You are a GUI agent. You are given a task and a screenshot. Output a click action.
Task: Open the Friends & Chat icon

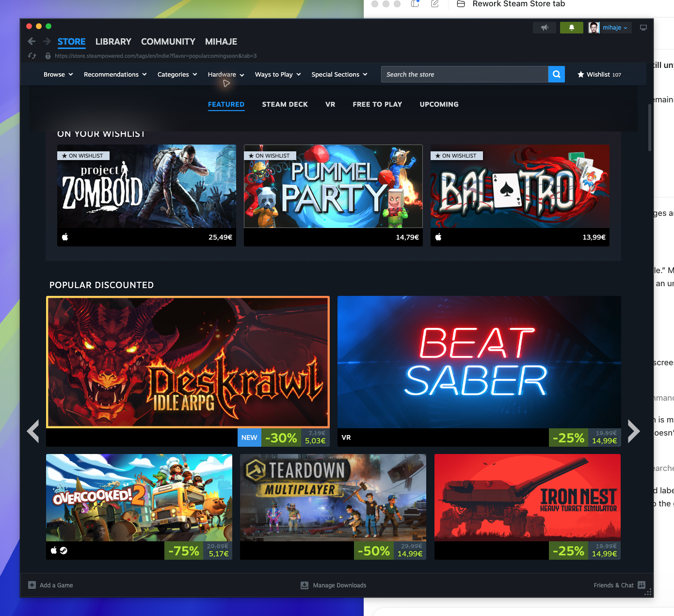642,585
